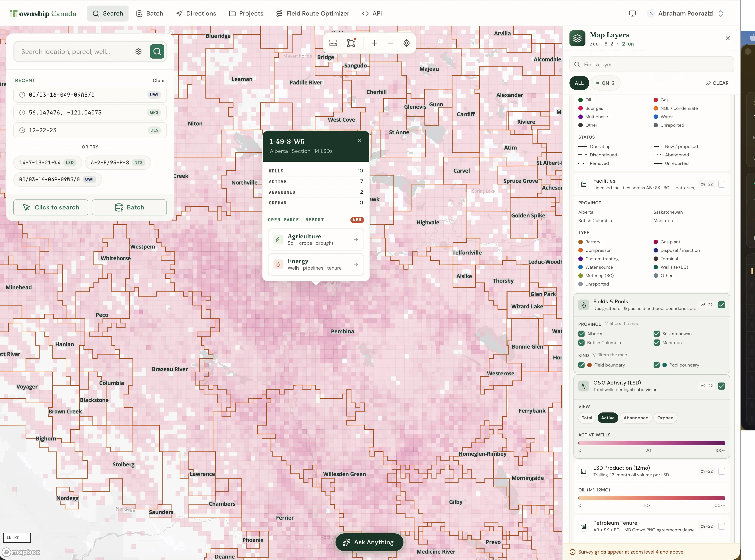Click the LSD Production chart icon

583,471
